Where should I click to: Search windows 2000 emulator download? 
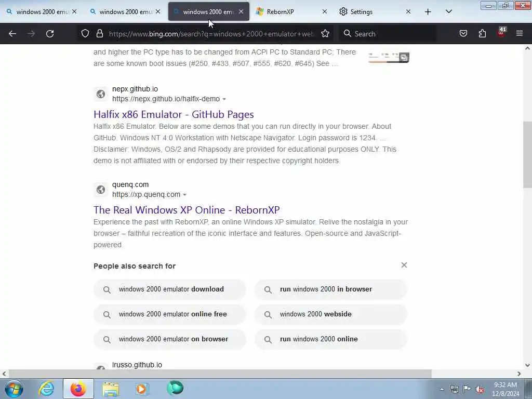click(x=170, y=289)
